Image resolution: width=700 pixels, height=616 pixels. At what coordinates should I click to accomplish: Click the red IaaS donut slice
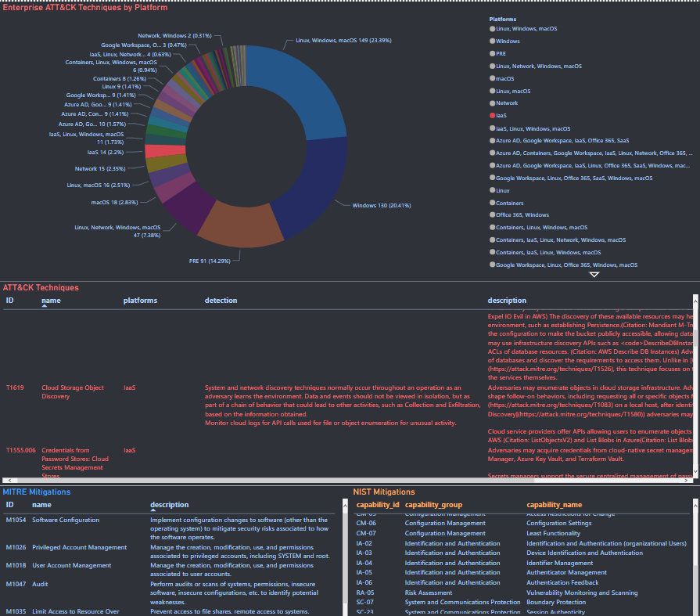tap(165, 151)
